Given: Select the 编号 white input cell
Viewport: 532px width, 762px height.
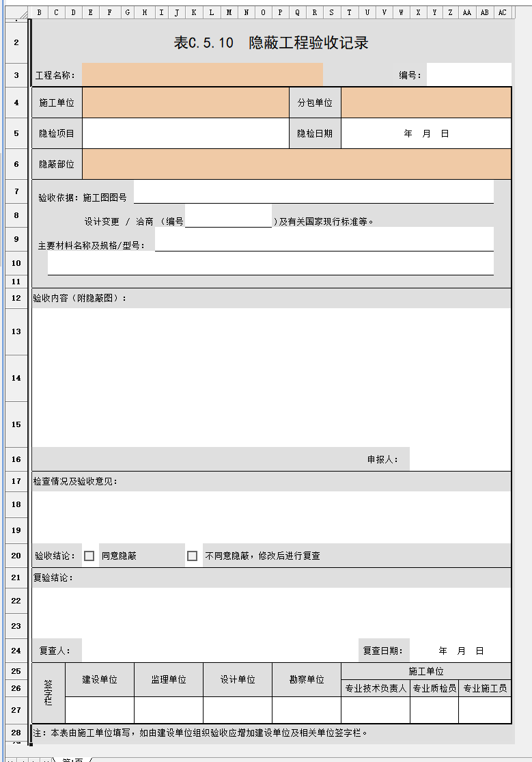Looking at the screenshot, I should tap(469, 75).
